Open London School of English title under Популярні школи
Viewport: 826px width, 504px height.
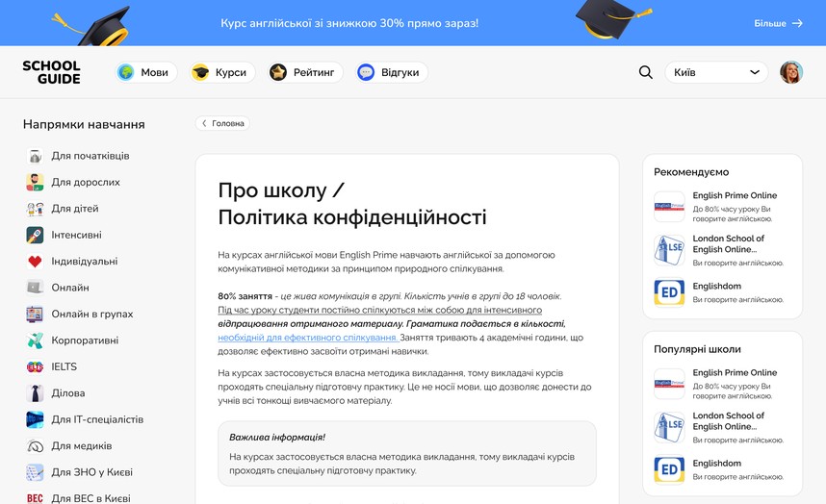[728, 421]
